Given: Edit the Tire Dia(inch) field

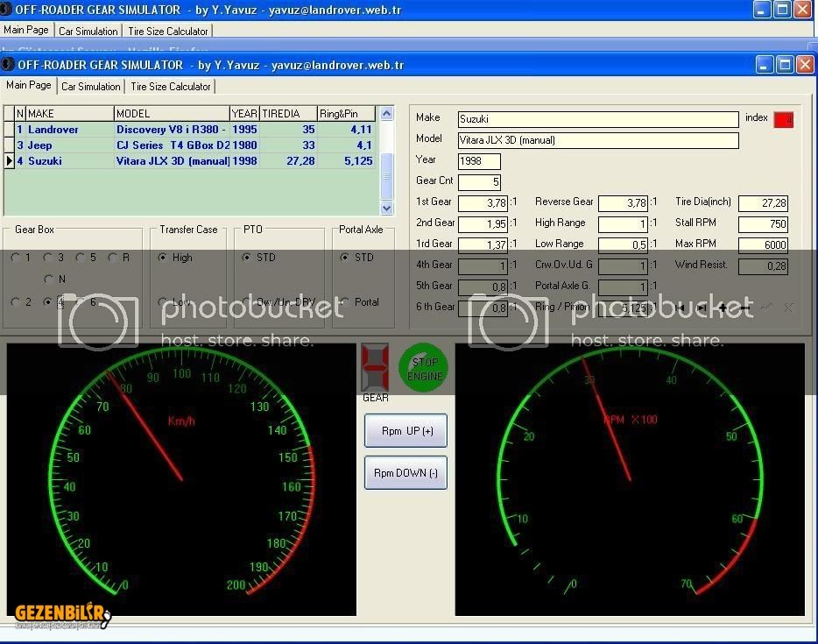Looking at the screenshot, I should tap(763, 203).
